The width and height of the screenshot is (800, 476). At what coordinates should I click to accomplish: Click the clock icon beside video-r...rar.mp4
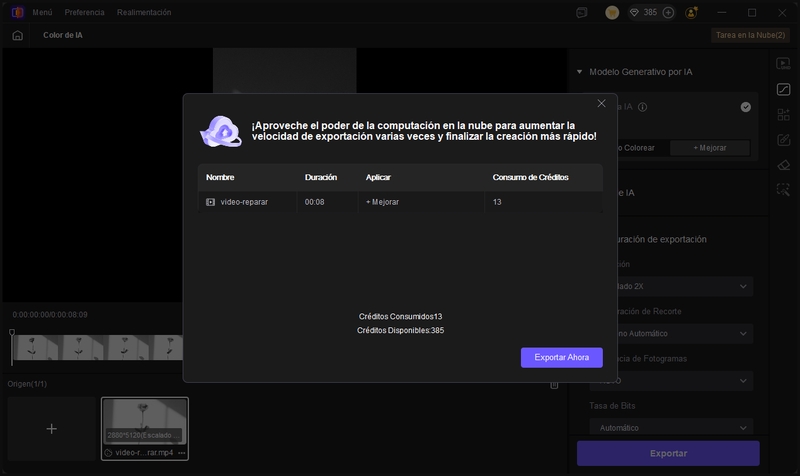(x=108, y=453)
